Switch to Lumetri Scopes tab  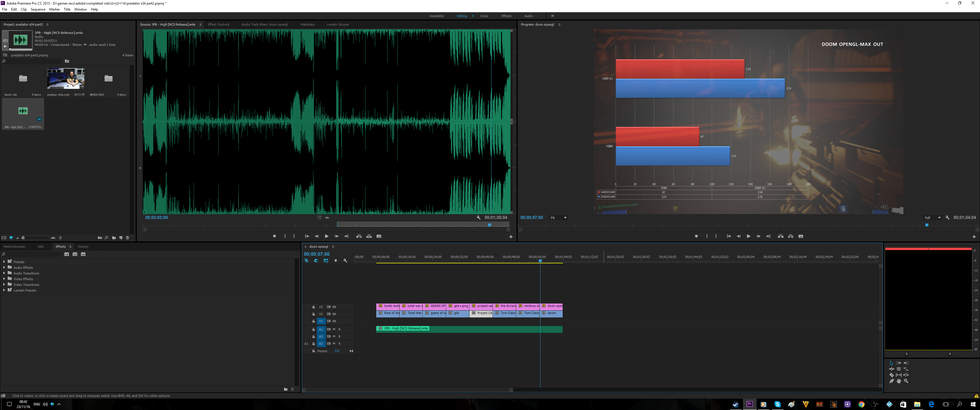tap(338, 24)
